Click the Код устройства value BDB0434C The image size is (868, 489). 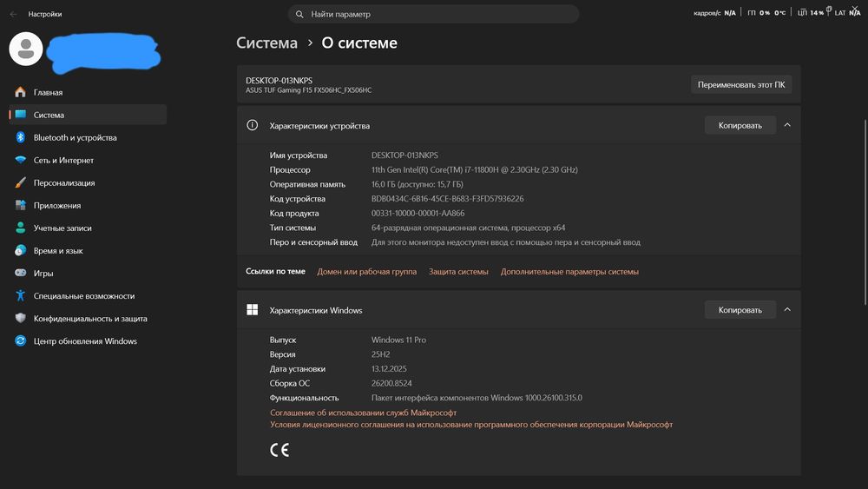click(x=447, y=198)
